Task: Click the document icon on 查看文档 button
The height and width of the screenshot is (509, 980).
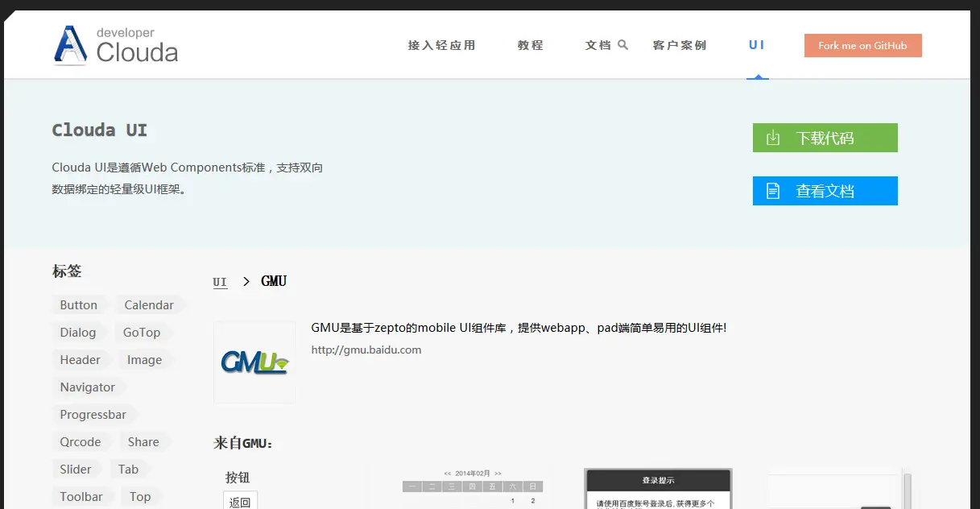Action: (x=773, y=191)
